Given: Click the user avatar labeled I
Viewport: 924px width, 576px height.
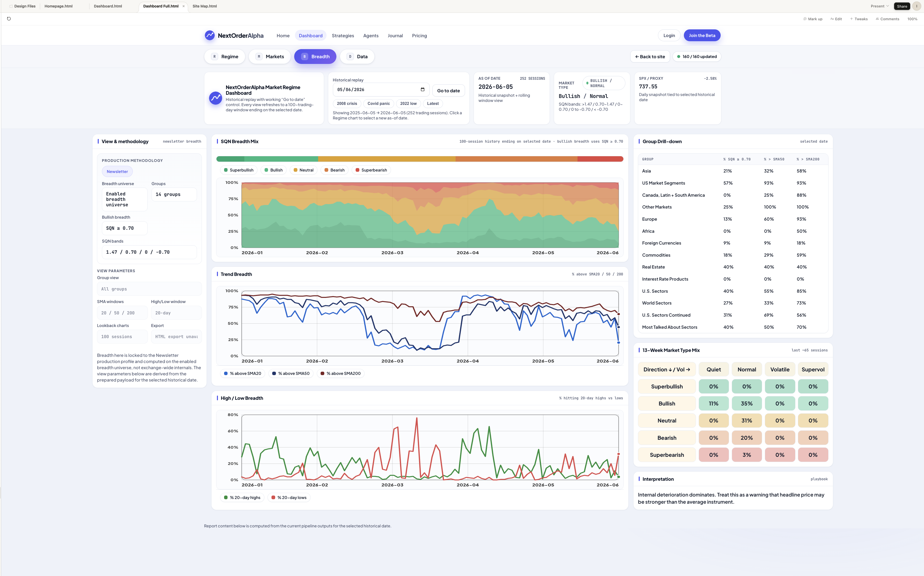Looking at the screenshot, I should coord(916,6).
